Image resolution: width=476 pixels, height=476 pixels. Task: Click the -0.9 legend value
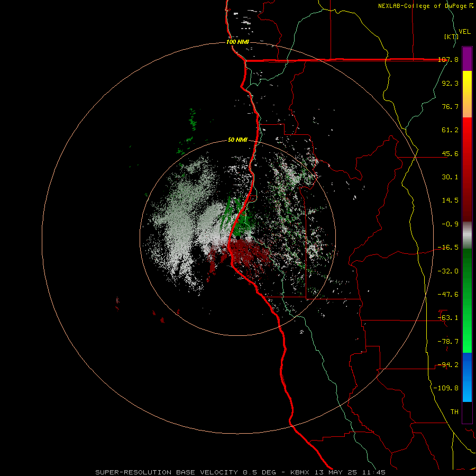[x=450, y=224]
